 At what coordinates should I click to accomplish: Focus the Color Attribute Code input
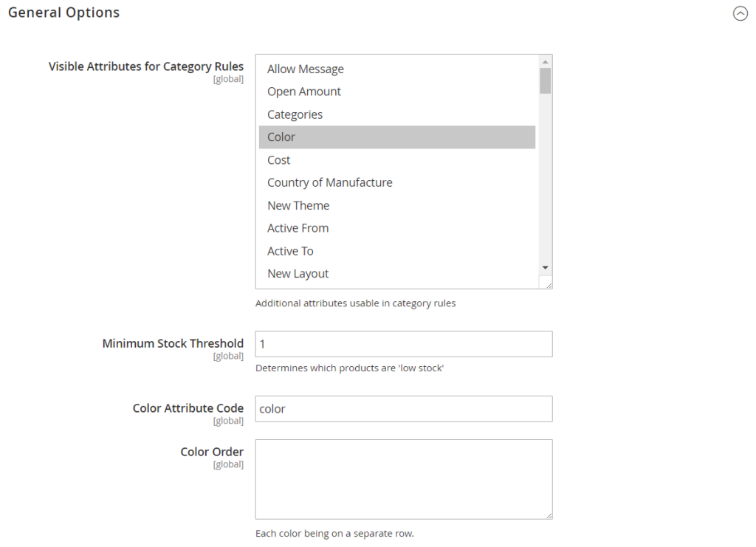click(x=403, y=409)
